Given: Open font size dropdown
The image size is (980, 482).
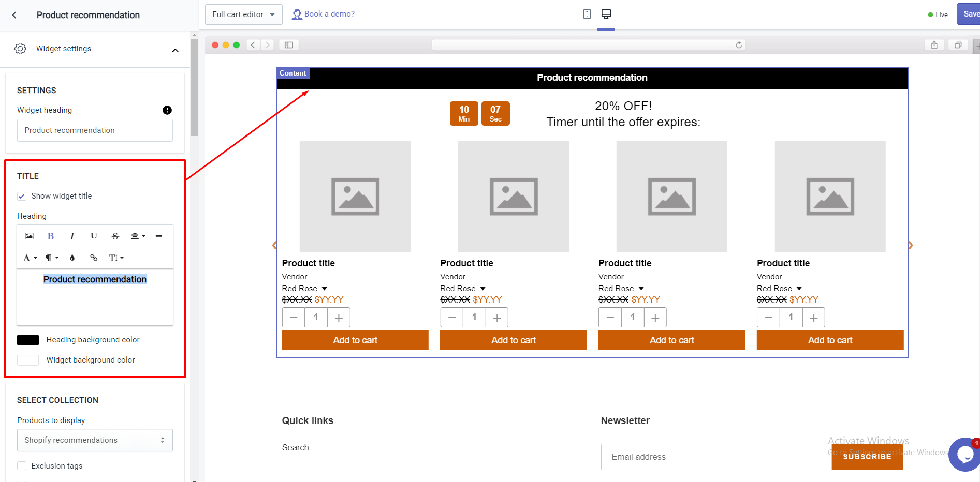Looking at the screenshot, I should [116, 258].
